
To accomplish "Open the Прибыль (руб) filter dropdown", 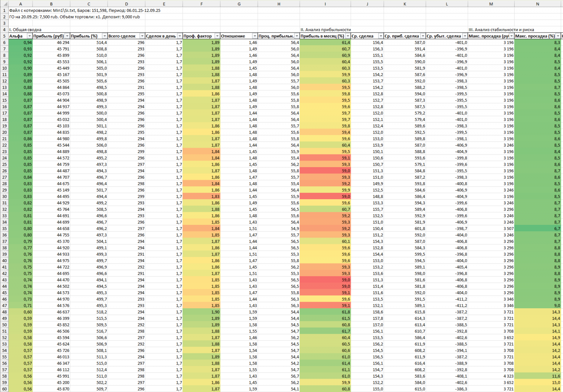I will point(67,36).
